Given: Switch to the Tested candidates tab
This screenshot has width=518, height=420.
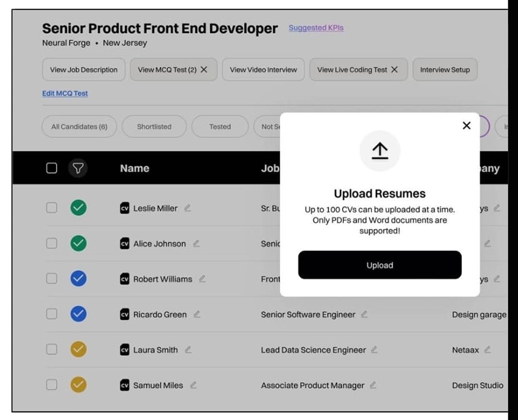Looking at the screenshot, I should [220, 127].
